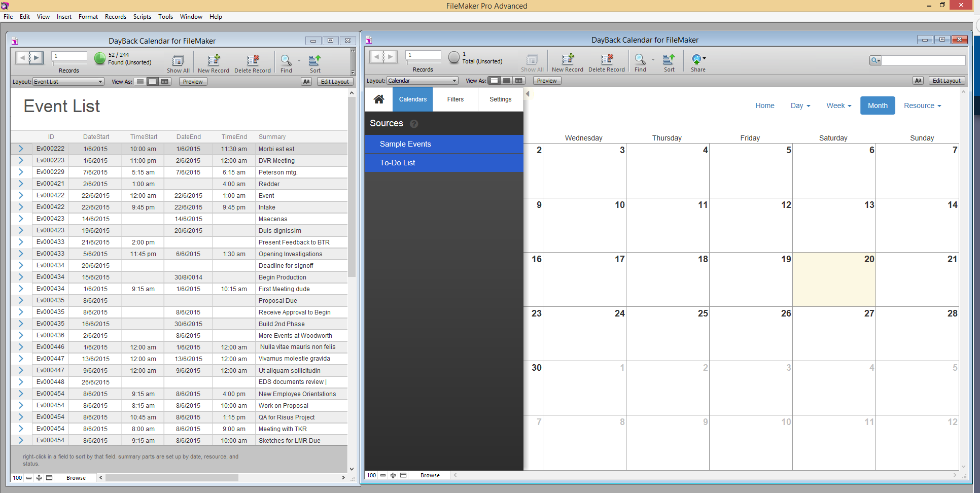Click the Aa formatting bar button in Event List

coord(306,82)
